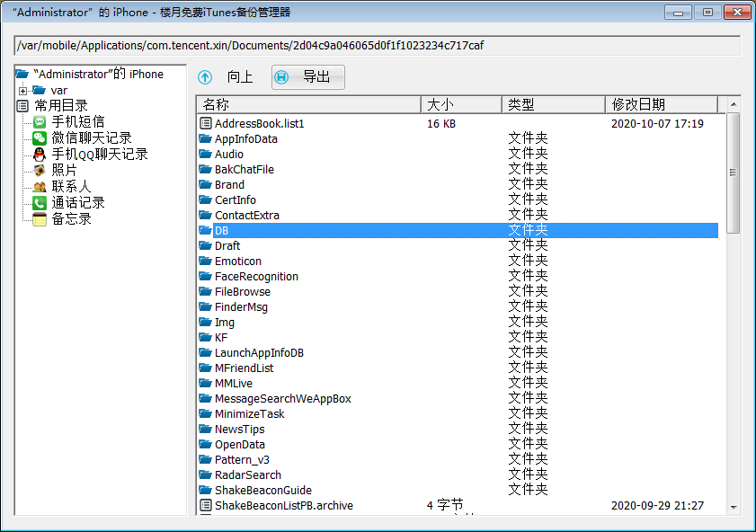Click the 2020-10-07 17:19 date cell

(657, 124)
